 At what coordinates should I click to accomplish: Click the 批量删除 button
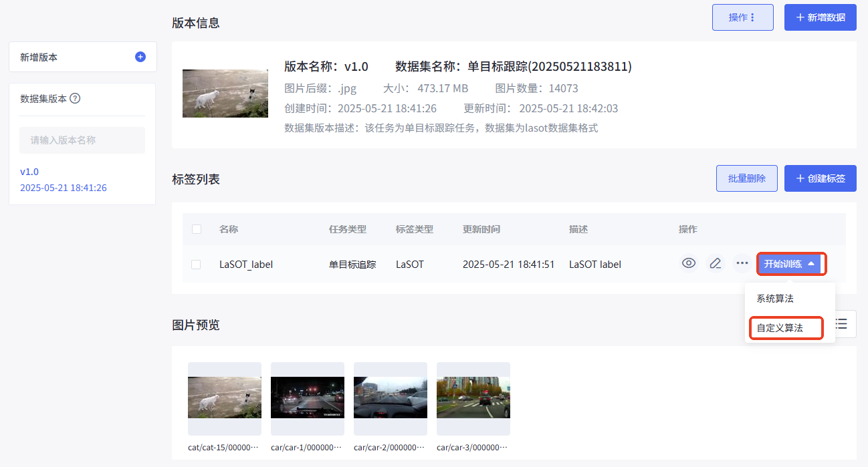click(747, 178)
